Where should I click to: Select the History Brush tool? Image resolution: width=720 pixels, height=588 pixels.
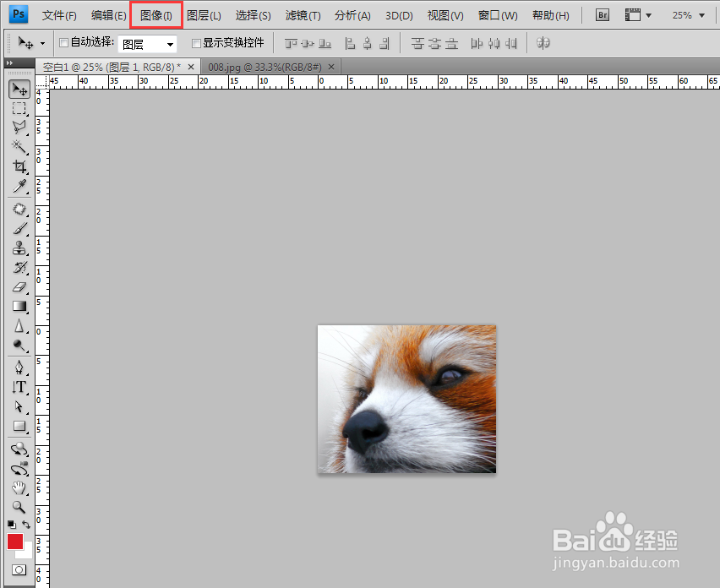click(19, 267)
